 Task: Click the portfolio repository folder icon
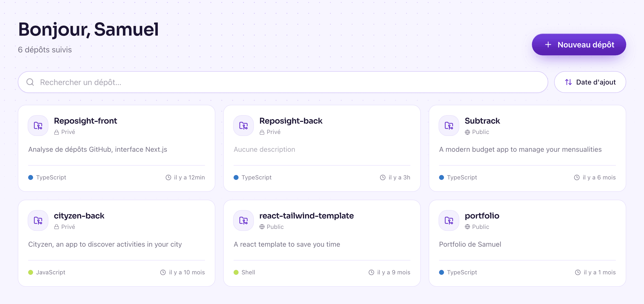click(449, 220)
